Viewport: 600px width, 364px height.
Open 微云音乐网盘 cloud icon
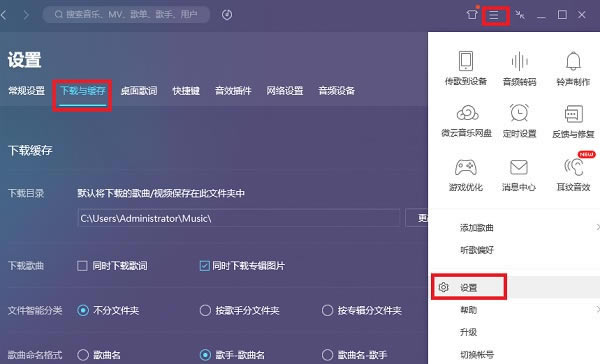point(467,113)
